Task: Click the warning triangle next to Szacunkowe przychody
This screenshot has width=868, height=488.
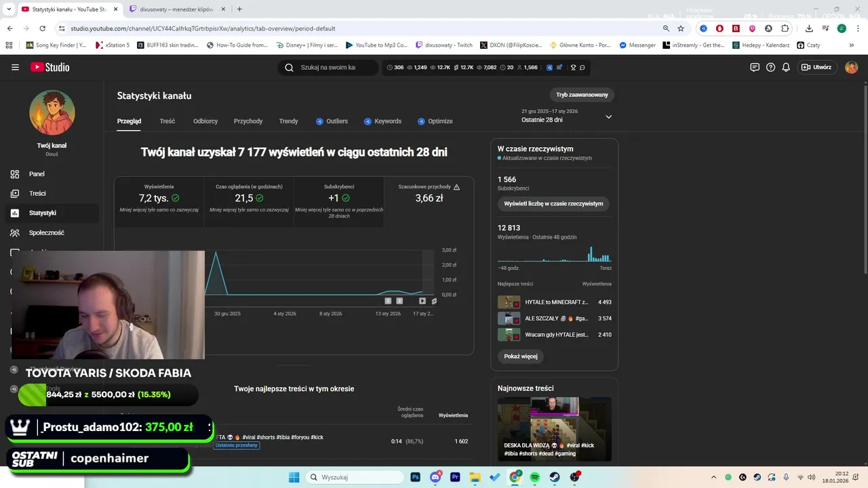Action: pyautogui.click(x=456, y=187)
